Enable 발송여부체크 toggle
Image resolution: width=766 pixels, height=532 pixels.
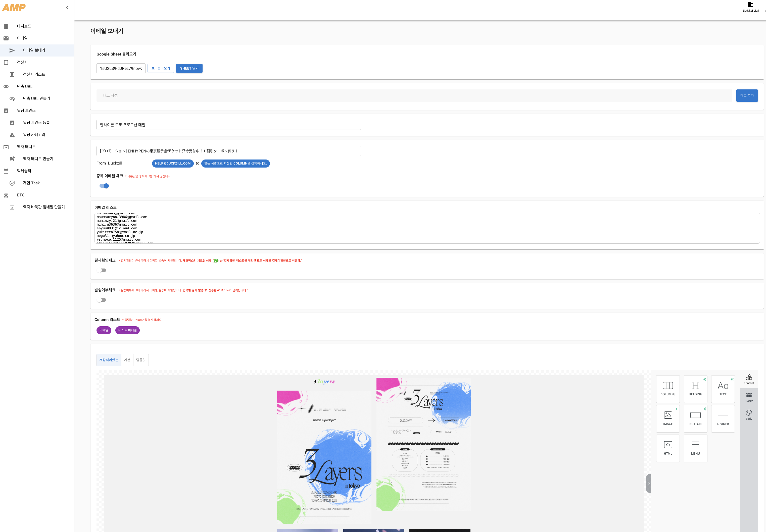coord(103,300)
